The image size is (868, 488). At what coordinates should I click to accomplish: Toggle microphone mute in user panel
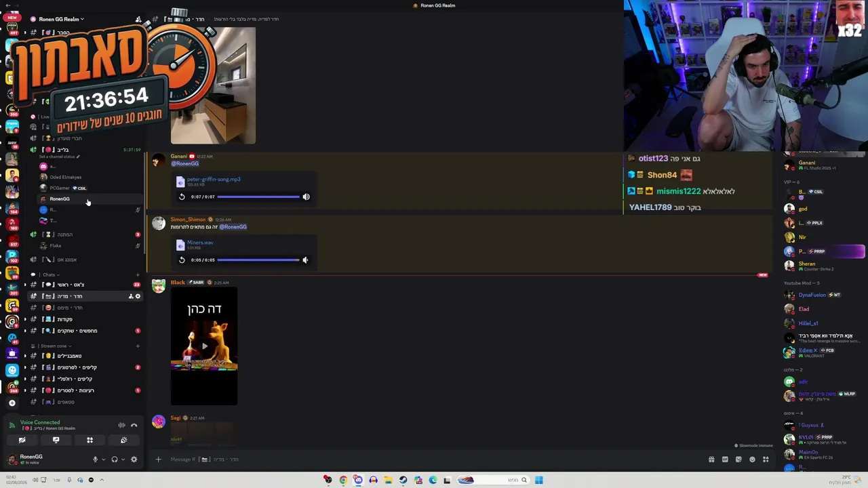tap(95, 460)
